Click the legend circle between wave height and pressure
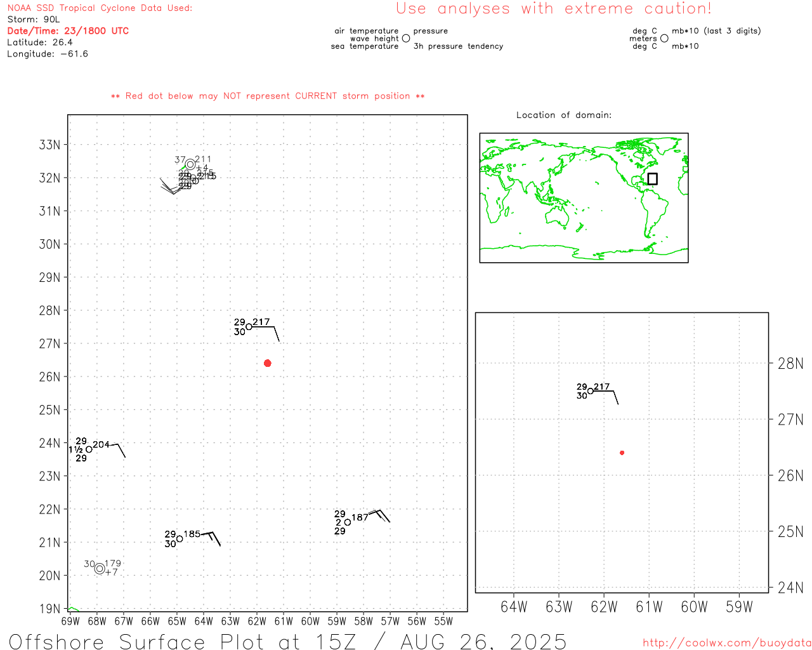 [406, 39]
